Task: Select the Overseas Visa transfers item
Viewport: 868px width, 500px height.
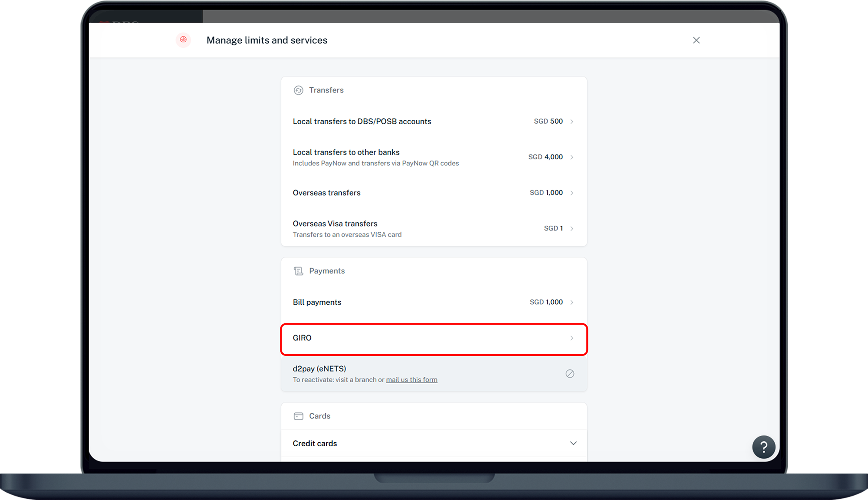Action: [x=335, y=224]
